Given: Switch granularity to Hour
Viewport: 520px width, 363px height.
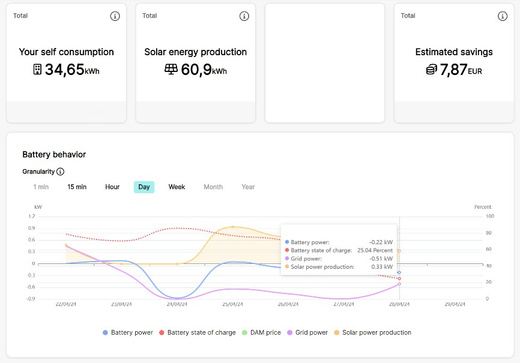Looking at the screenshot, I should (x=112, y=187).
